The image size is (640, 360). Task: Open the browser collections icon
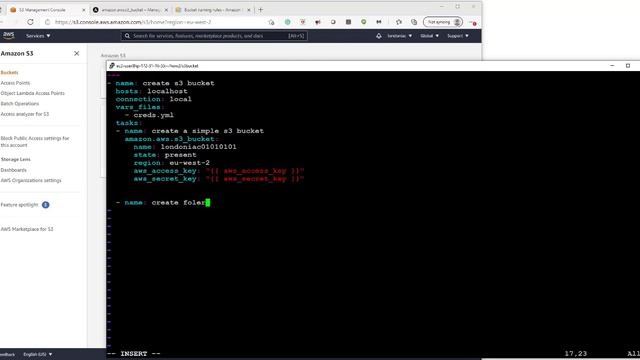click(414, 22)
